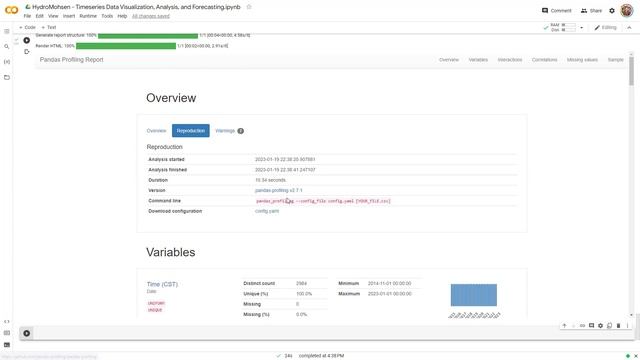Open more cell actions menu
The width and height of the screenshot is (640, 360).
(627, 326)
